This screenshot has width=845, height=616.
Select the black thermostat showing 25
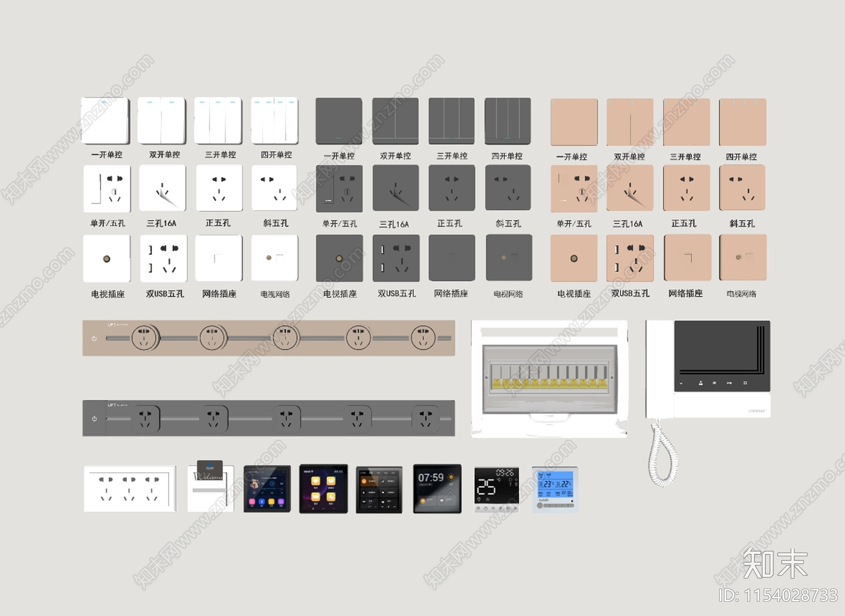[x=497, y=490]
